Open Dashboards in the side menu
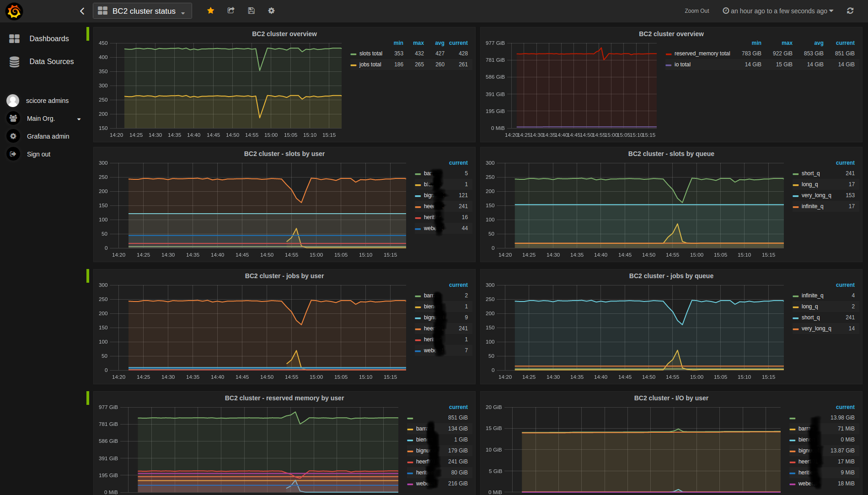Image resolution: width=868 pixels, height=495 pixels. pos(49,39)
